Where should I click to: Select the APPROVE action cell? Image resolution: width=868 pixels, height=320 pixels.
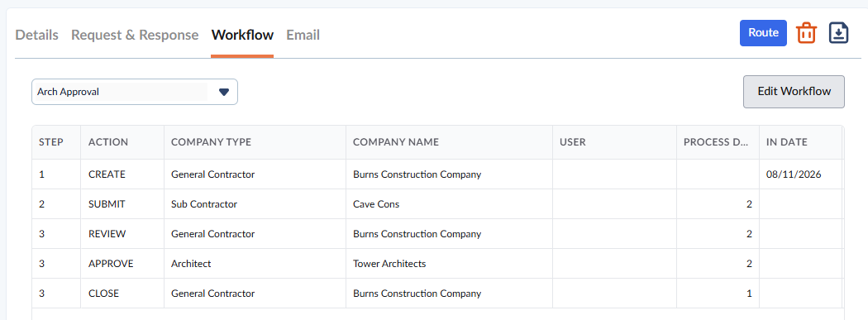(122, 264)
